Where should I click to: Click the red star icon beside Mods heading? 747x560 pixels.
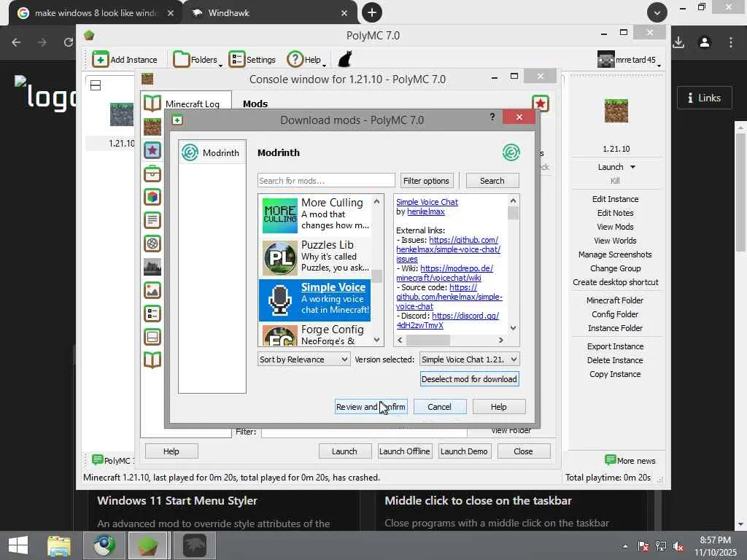[541, 104]
